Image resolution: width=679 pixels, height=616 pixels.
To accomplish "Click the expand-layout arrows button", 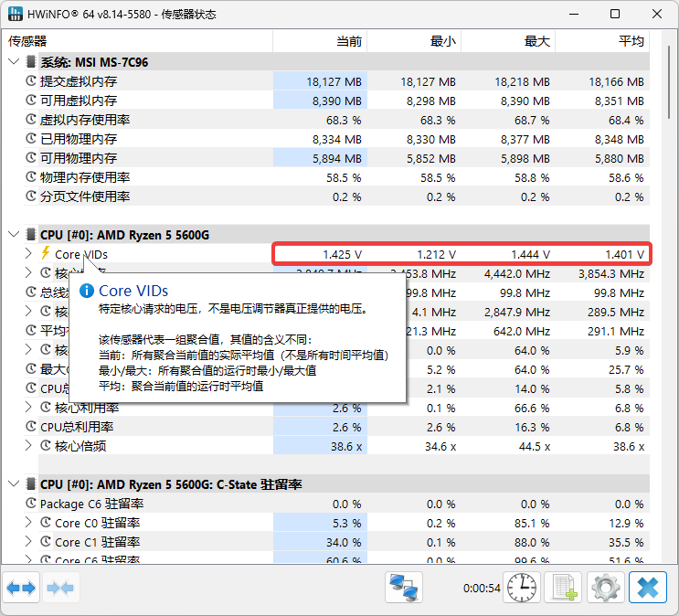I will [21, 588].
